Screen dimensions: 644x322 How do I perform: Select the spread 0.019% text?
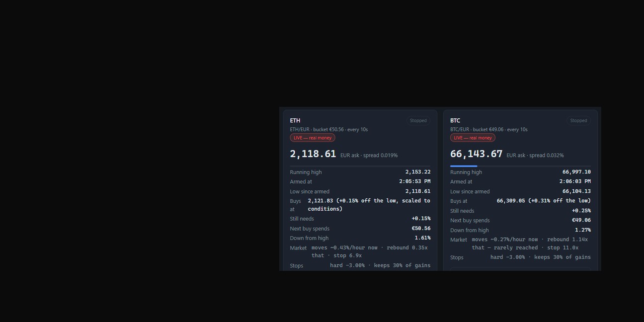tap(380, 156)
